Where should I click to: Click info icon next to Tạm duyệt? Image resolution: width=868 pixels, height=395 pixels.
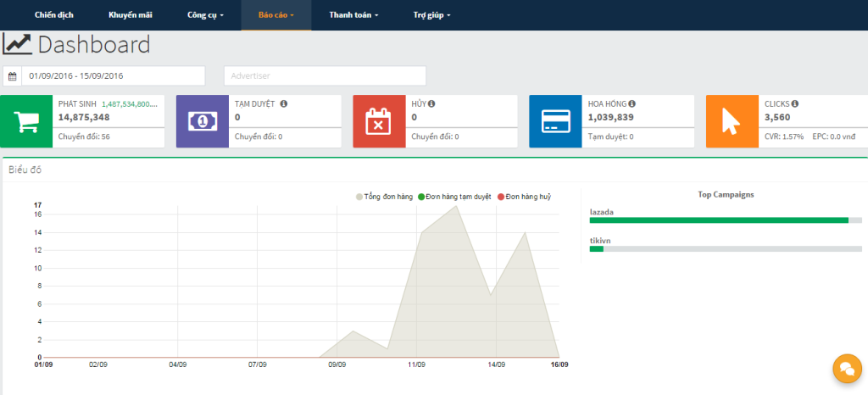283,103
